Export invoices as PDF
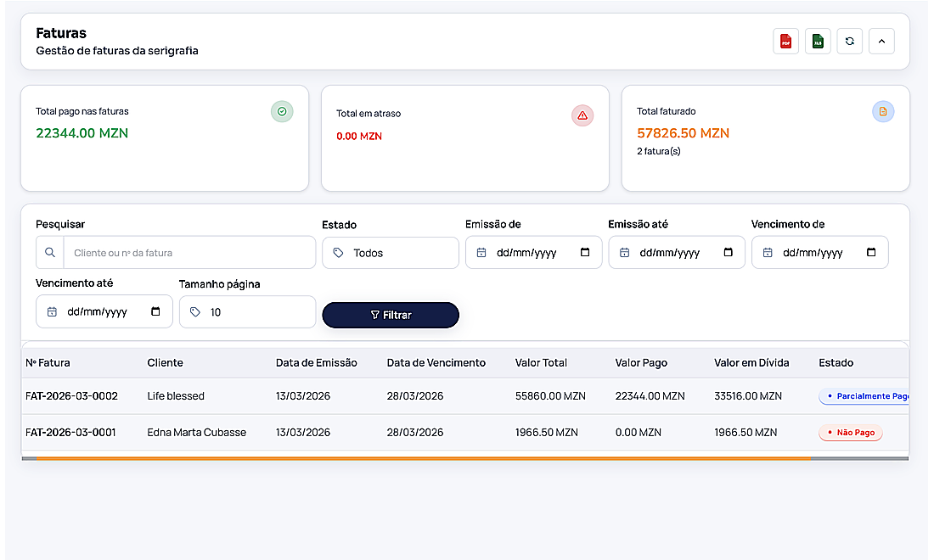 pyautogui.click(x=785, y=42)
